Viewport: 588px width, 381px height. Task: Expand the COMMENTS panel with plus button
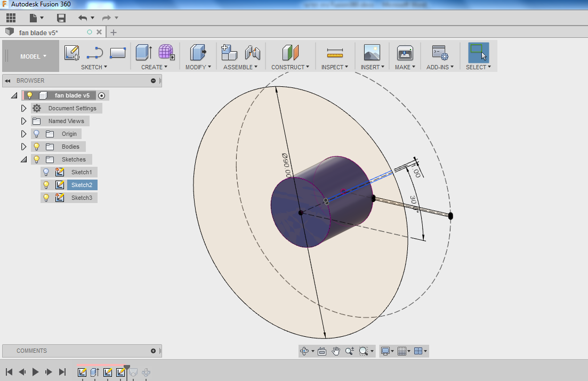[x=153, y=351]
